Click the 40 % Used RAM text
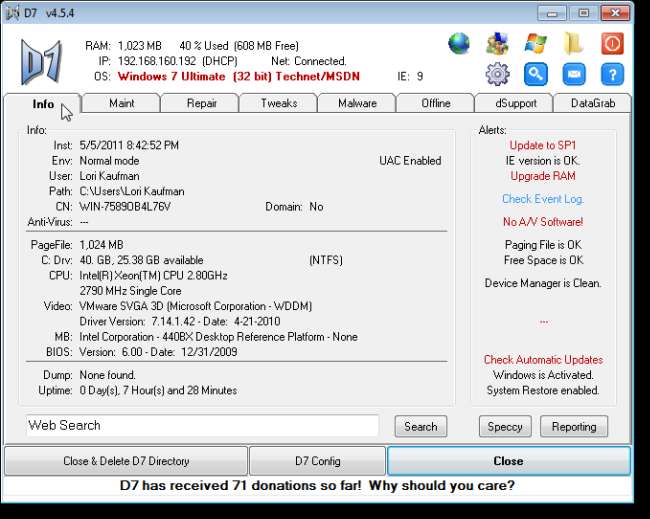This screenshot has height=519, width=650. pyautogui.click(x=204, y=46)
